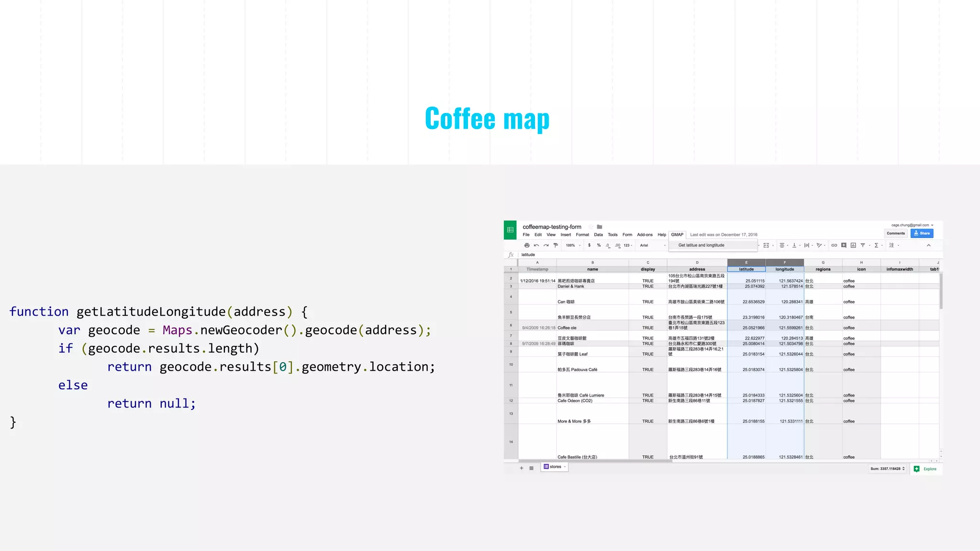Click the horizontal scrollbar of the sheet
This screenshot has height=551, width=980.
point(596,461)
